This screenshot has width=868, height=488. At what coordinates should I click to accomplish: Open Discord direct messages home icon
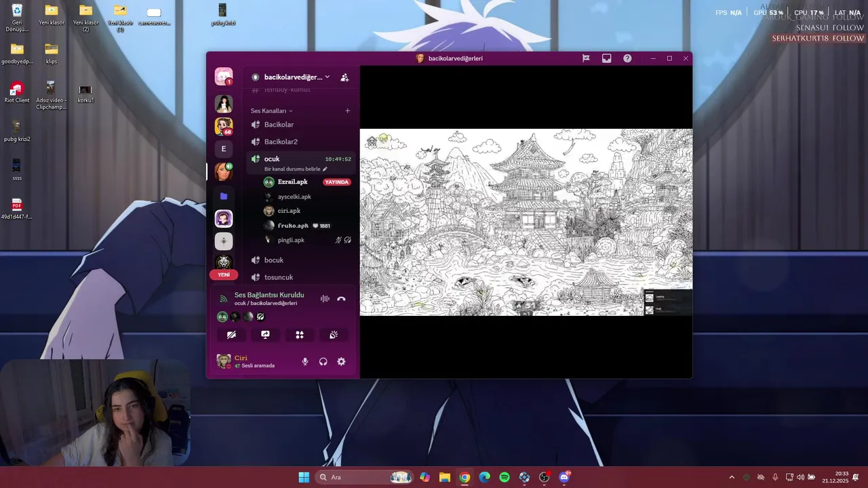224,77
